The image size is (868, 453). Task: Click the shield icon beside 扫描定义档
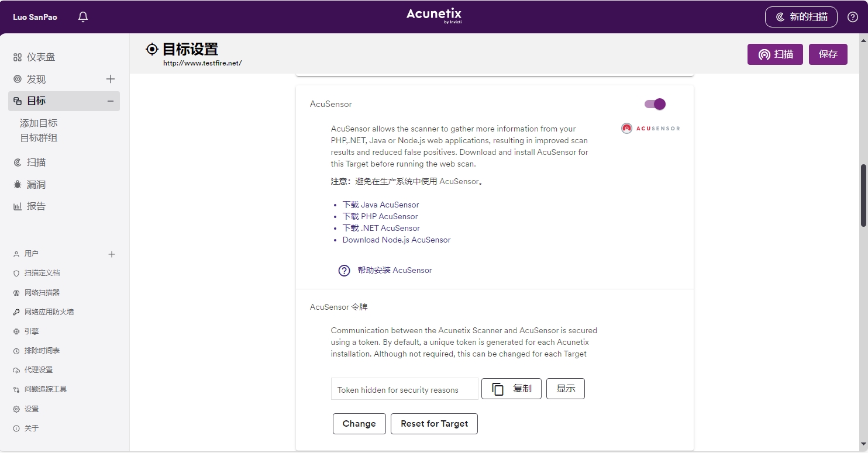click(x=16, y=274)
